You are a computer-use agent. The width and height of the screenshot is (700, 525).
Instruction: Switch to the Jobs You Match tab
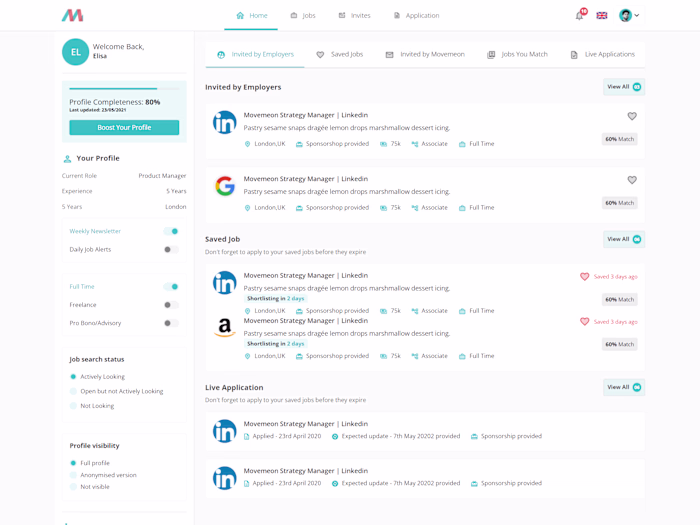(517, 54)
